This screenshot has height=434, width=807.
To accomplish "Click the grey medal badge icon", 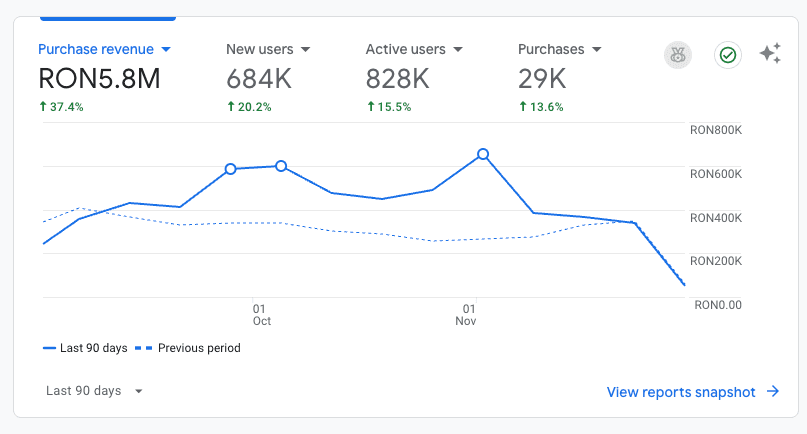I will point(678,55).
